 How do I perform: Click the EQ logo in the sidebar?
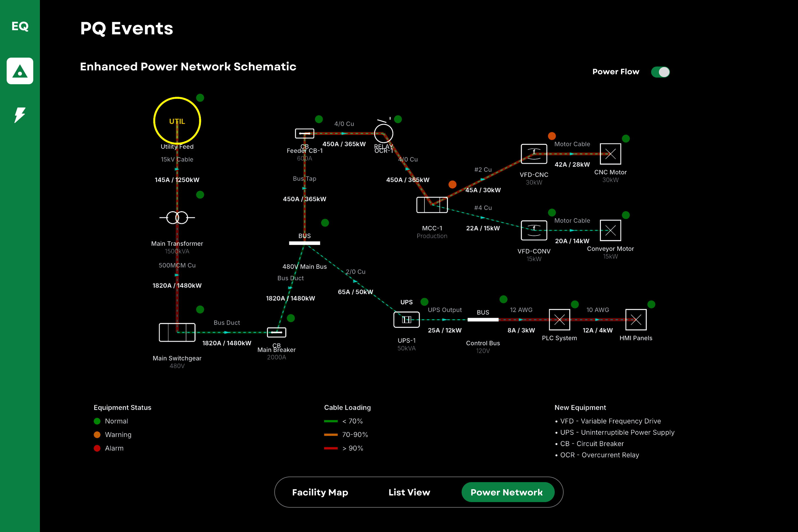(x=20, y=27)
